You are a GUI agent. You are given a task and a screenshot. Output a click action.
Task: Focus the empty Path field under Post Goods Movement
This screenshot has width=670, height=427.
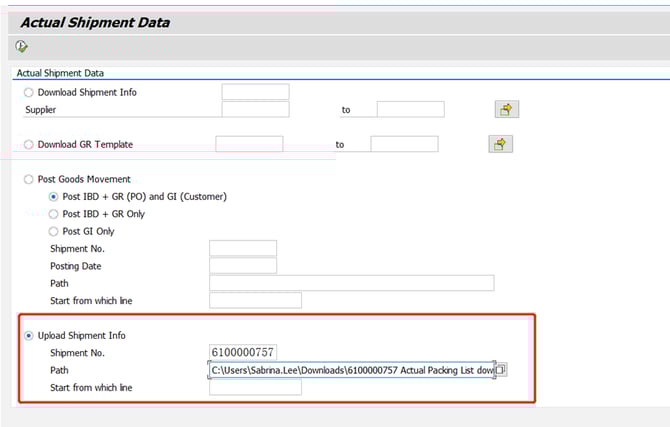351,283
